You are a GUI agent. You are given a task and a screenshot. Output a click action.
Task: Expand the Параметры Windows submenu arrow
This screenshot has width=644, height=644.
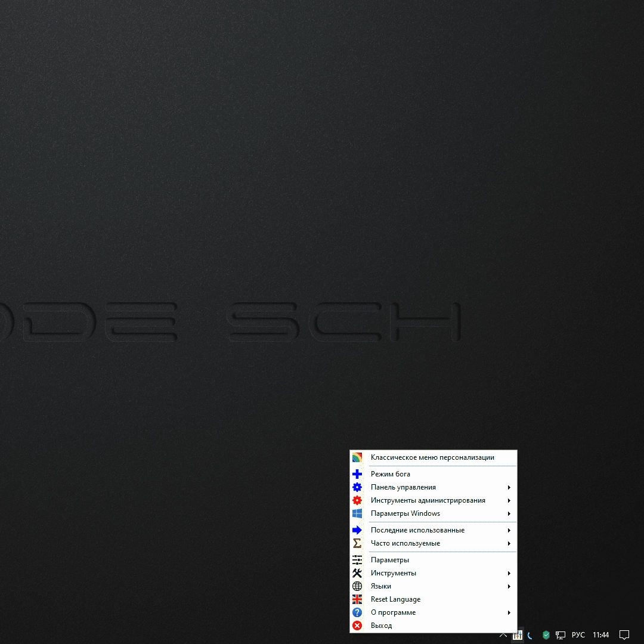click(509, 513)
